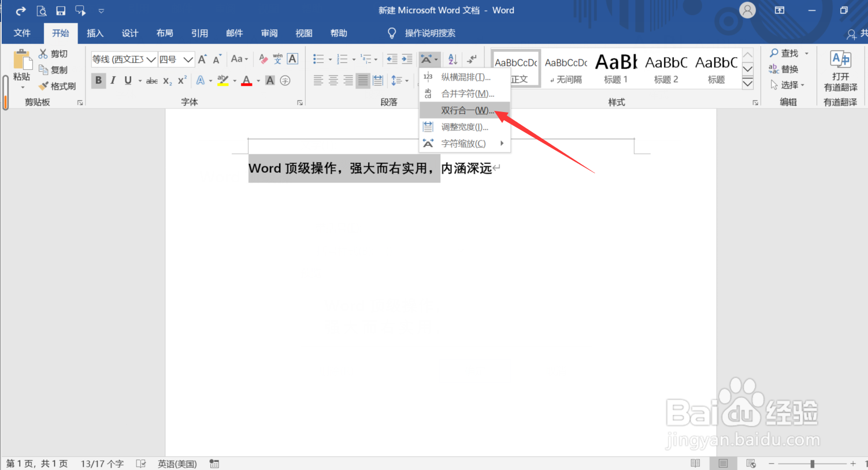Open the Change Case Aa dropdown
Screen dimensions: 868x470
[x=239, y=59]
